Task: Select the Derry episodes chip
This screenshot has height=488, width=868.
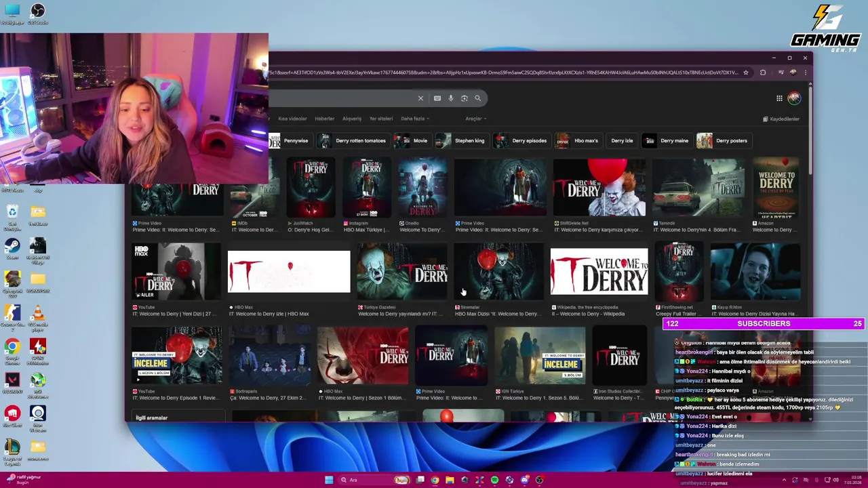Action: tap(521, 141)
